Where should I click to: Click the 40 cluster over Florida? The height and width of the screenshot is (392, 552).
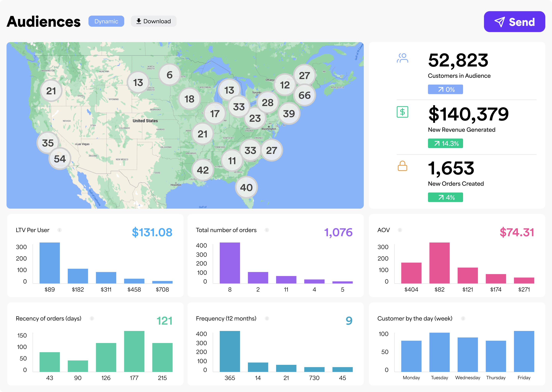tap(246, 188)
